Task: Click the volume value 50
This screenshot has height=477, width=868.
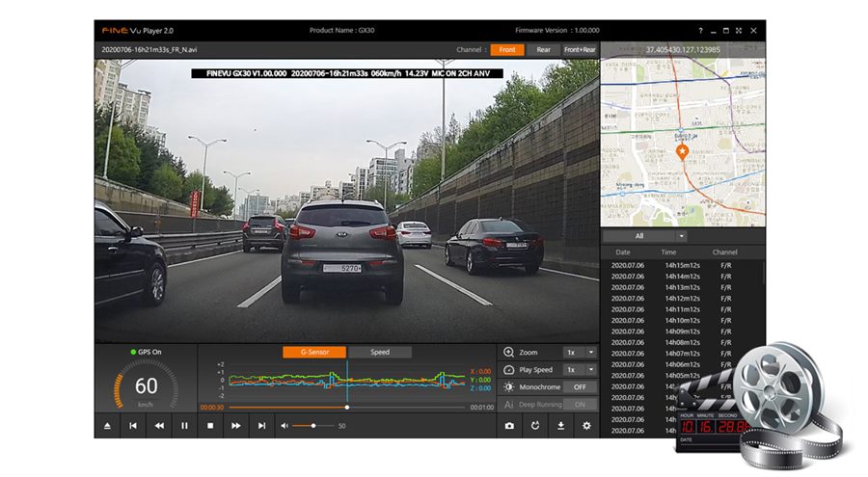Action: [341, 426]
